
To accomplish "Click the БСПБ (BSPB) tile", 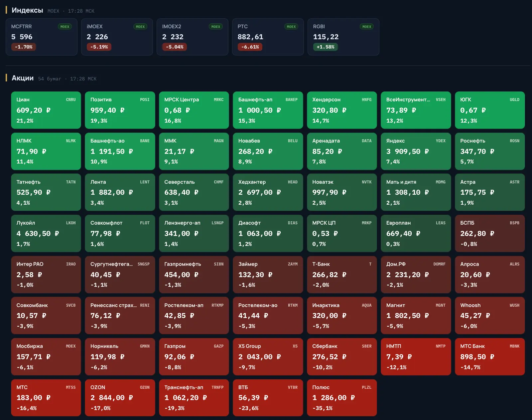I will 490,233.
